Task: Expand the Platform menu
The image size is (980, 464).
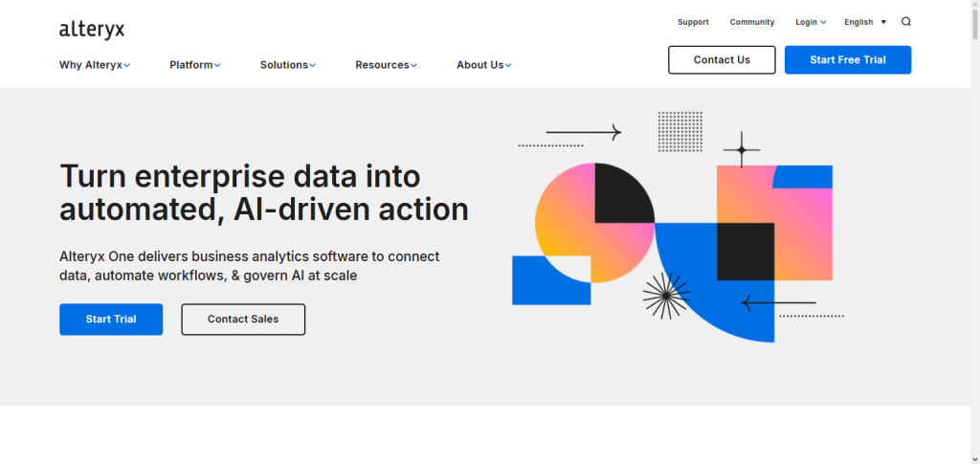Action: [x=195, y=65]
